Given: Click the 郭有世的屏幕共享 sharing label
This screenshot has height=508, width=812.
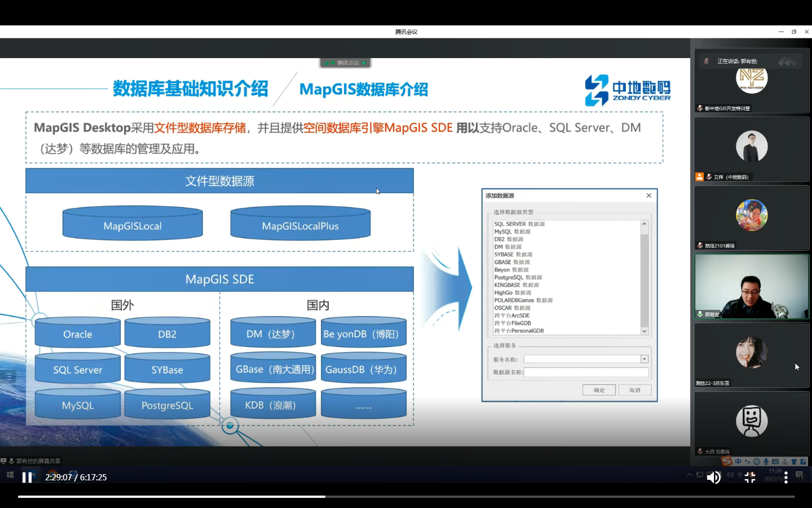Looking at the screenshot, I should (x=38, y=461).
